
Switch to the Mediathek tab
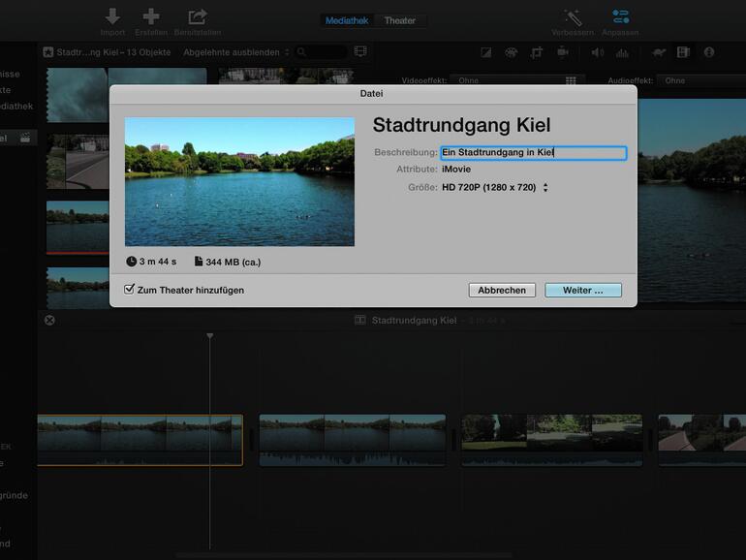tap(347, 20)
